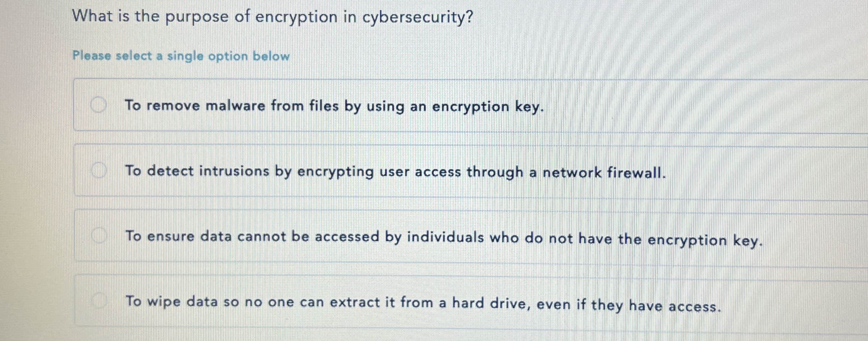Screen dimensions: 868x341
Task: Click the word 'cybersecurity' in the question heading
Action: [x=409, y=16]
